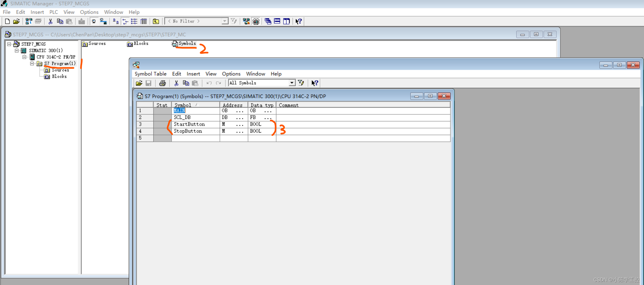The height and width of the screenshot is (285, 644).
Task: Click Configure Network icon in main toolbar
Action: tap(246, 21)
